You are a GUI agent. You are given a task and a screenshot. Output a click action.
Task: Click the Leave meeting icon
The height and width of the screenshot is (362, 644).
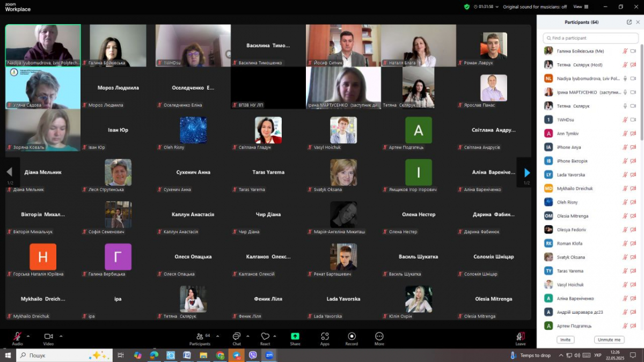520,336
